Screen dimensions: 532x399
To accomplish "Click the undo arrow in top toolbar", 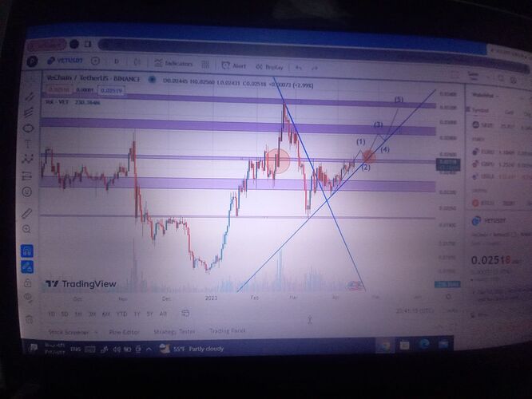I will tap(298, 67).
